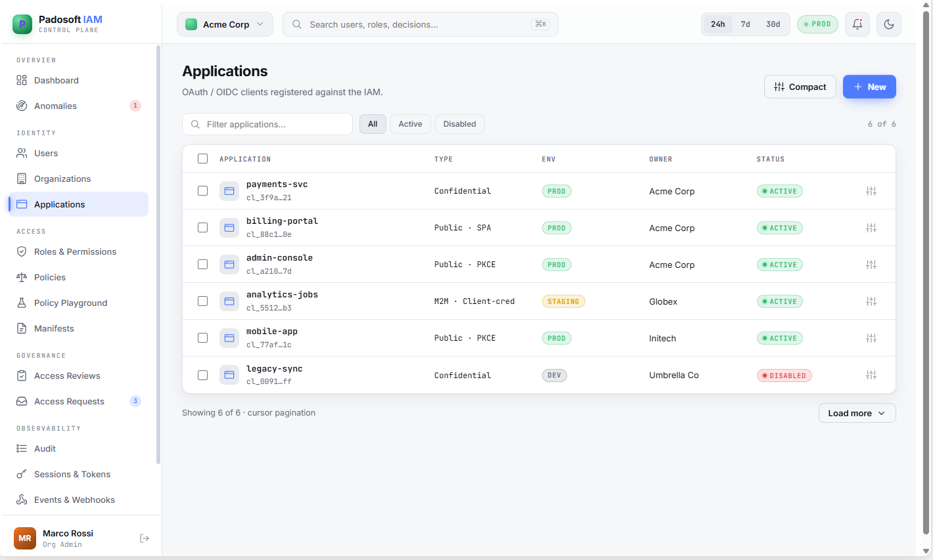Click the Umbrella Co owner cell
Screen dimensions: 933x560
tap(674, 375)
